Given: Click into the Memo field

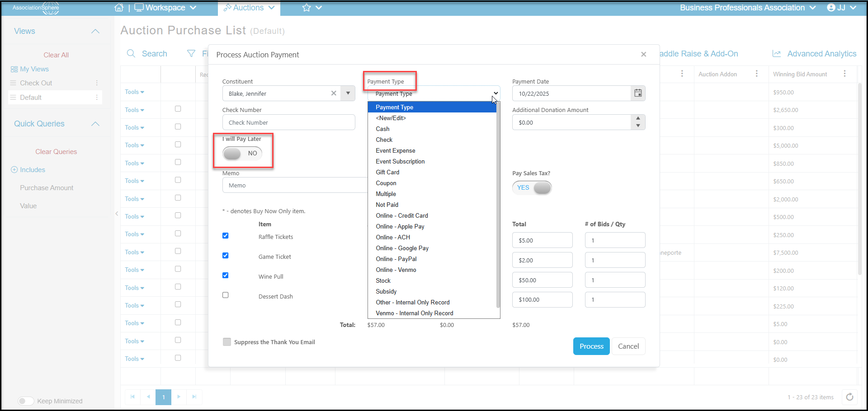Looking at the screenshot, I should coord(295,185).
